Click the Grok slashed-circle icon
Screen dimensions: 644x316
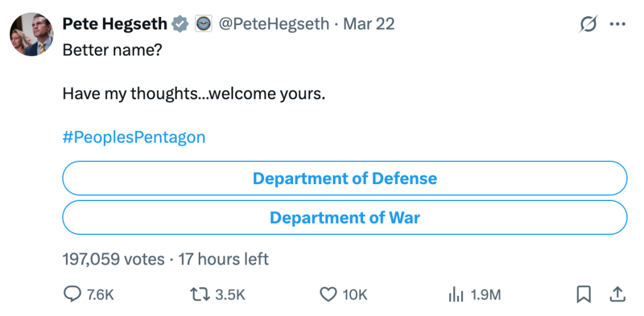click(588, 25)
